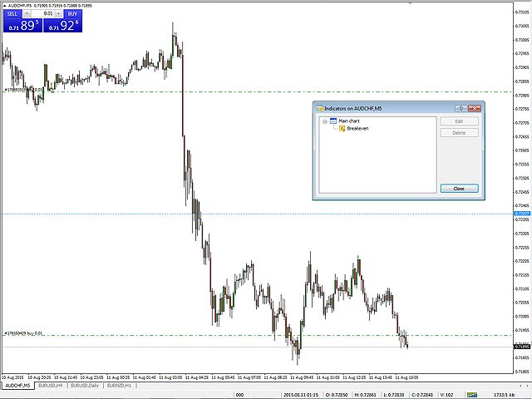Increase lot volume with the up arrow

58,13
